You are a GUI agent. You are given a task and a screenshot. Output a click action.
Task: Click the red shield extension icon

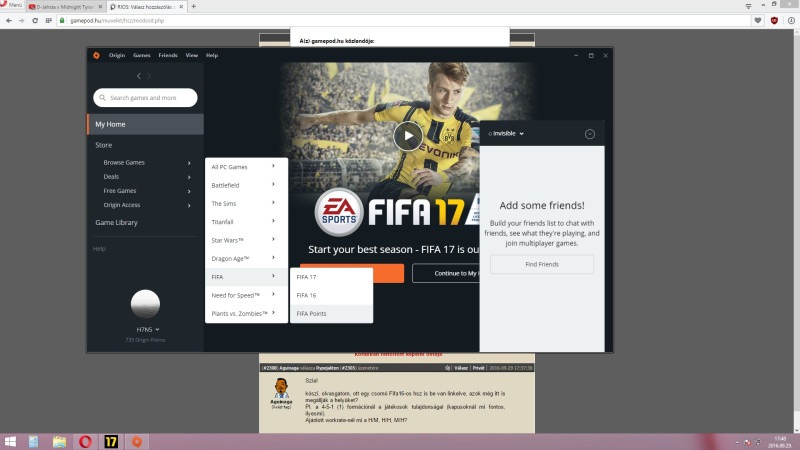coord(774,20)
